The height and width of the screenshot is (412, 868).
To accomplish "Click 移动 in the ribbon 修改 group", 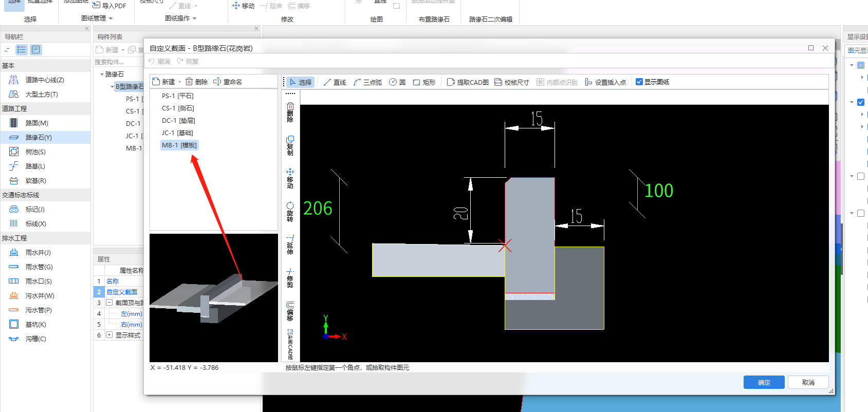I will click(x=244, y=6).
